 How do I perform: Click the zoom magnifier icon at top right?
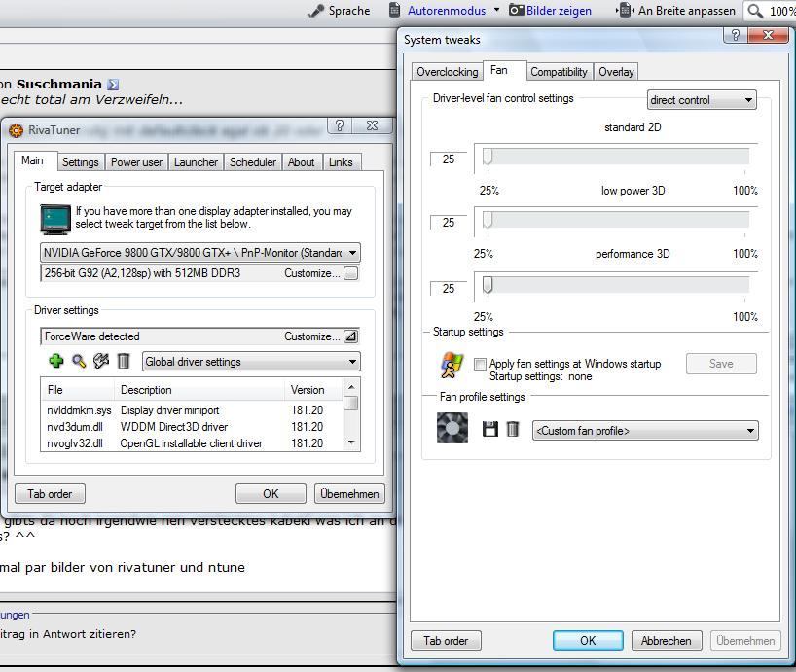click(755, 11)
